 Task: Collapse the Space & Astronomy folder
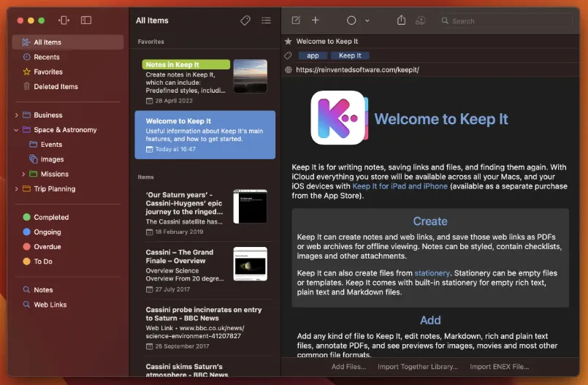[x=17, y=130]
